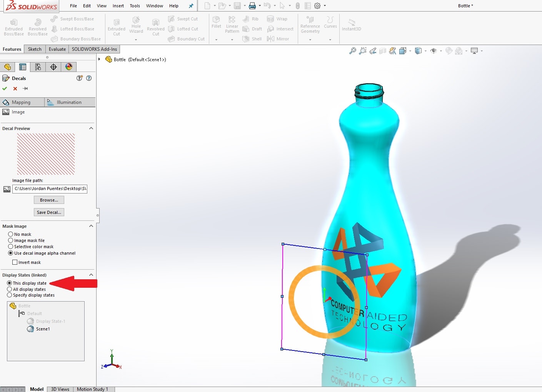542x392 pixels.
Task: Open Options gear dropdown arrow
Action: pyautogui.click(x=325, y=6)
